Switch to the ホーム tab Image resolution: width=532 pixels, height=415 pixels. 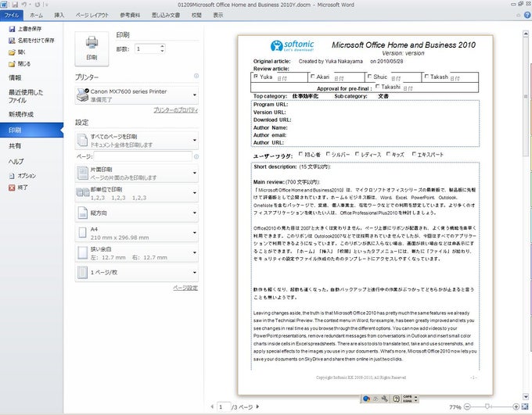click(x=36, y=16)
